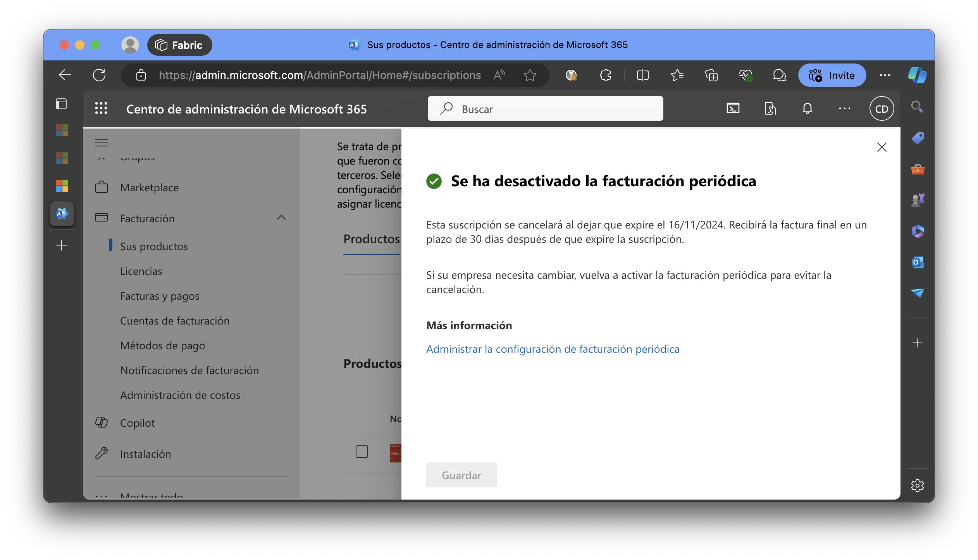Open browser Settings and more ellipsis
978x560 pixels.
click(885, 75)
